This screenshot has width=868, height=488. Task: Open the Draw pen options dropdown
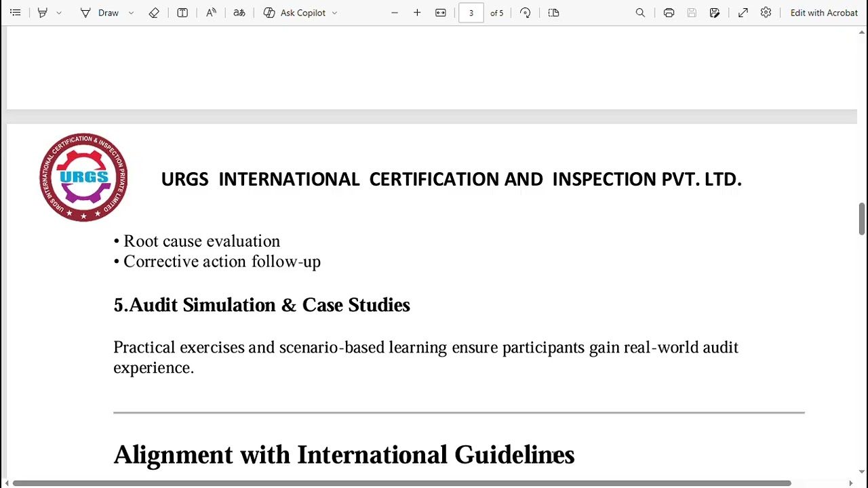(x=131, y=13)
